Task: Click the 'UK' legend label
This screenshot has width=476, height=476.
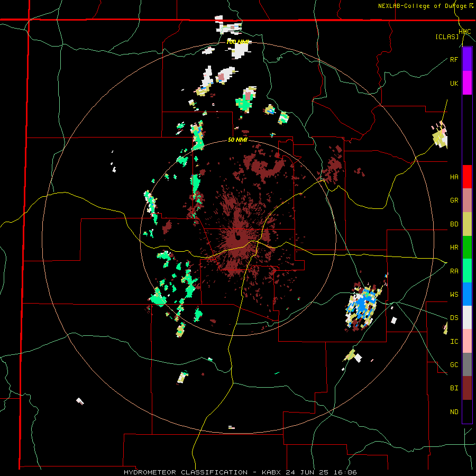Action: tap(454, 83)
